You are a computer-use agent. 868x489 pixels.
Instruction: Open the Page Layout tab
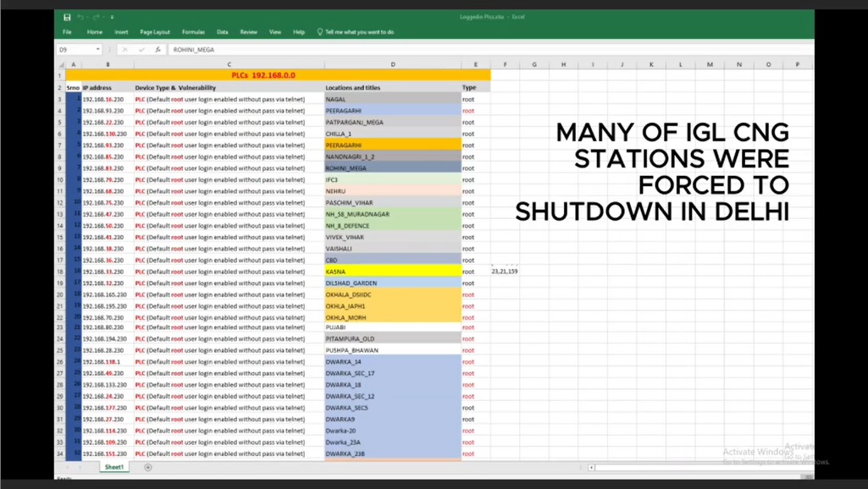point(155,32)
